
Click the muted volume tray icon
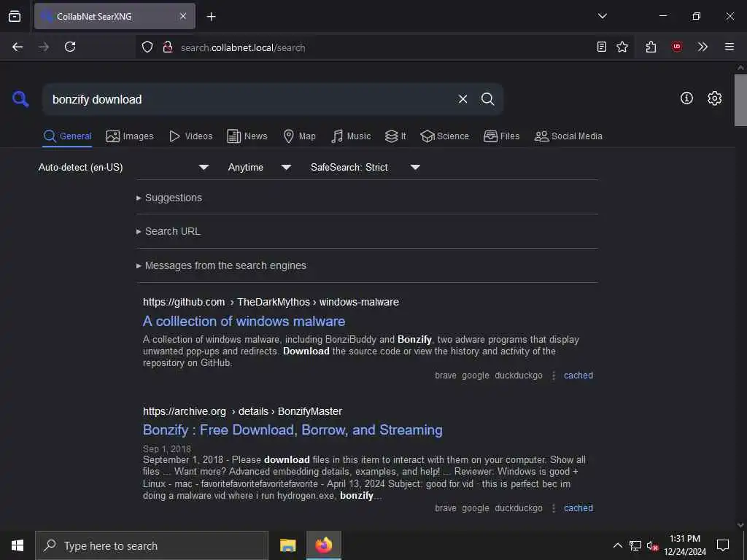pos(652,545)
